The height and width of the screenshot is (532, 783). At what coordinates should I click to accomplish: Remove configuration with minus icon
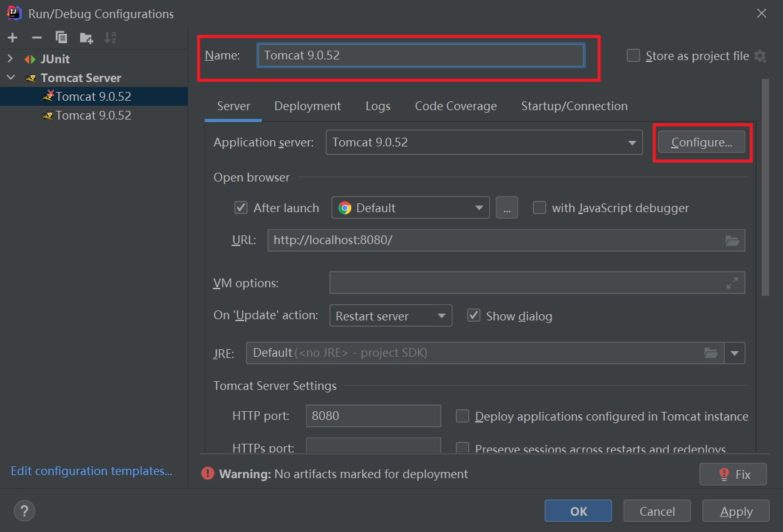tap(36, 38)
